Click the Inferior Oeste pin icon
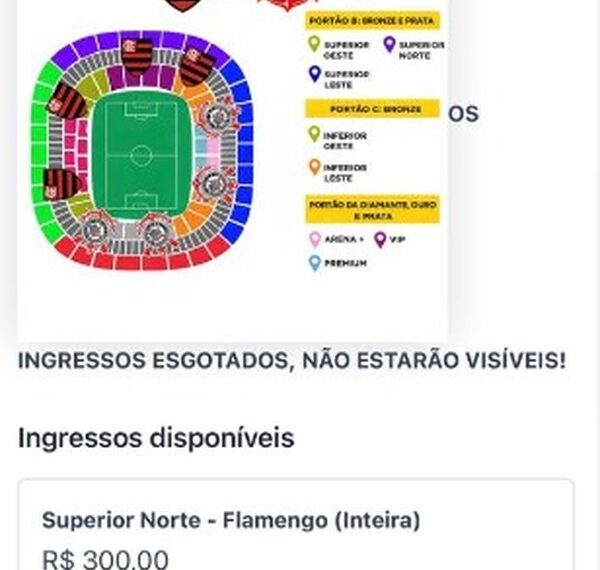Image resolution: width=600 pixels, height=570 pixels. 313,134
